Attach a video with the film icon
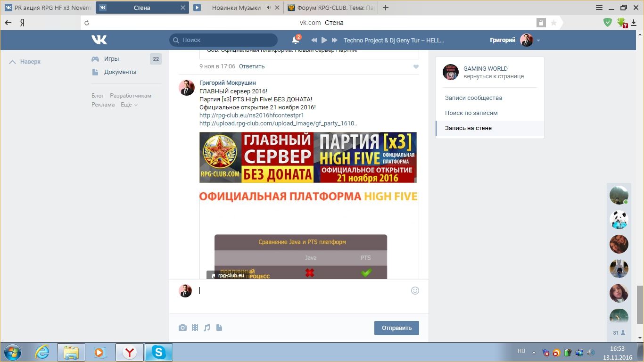Image resolution: width=644 pixels, height=362 pixels. pyautogui.click(x=195, y=328)
